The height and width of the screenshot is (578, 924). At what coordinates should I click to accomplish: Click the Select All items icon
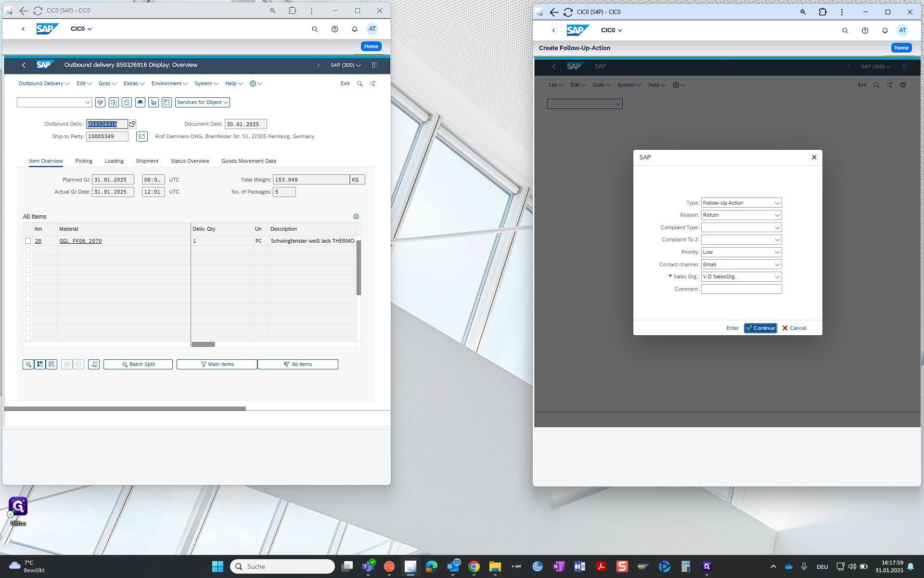tap(40, 365)
